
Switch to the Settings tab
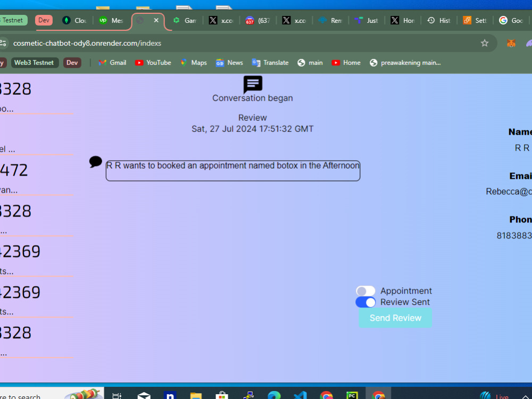(475, 20)
